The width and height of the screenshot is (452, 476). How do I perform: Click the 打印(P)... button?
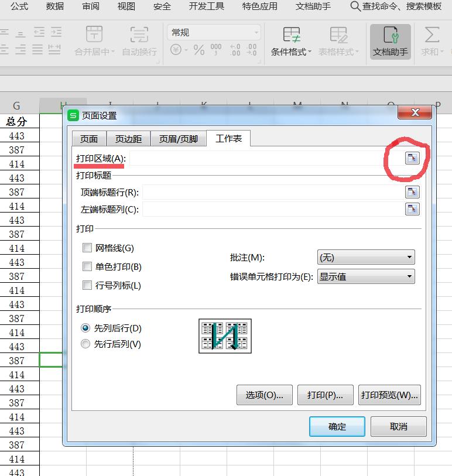point(326,395)
